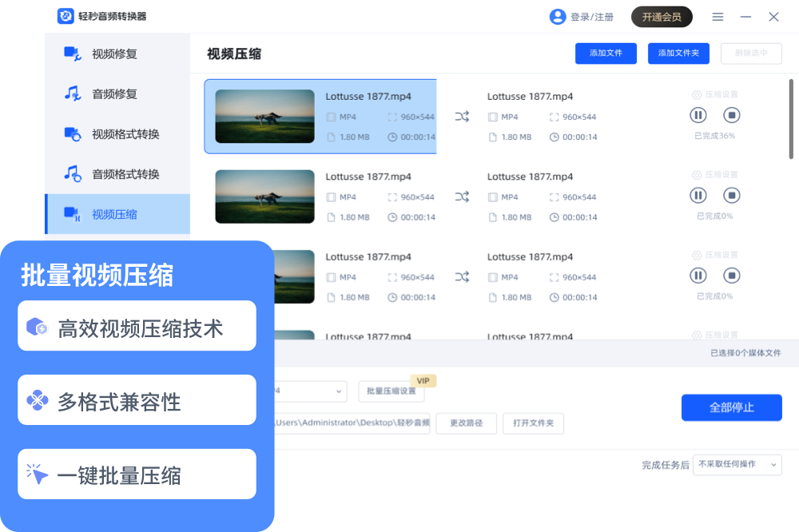Click the 添加文件夹 button
799x532 pixels.
click(678, 53)
